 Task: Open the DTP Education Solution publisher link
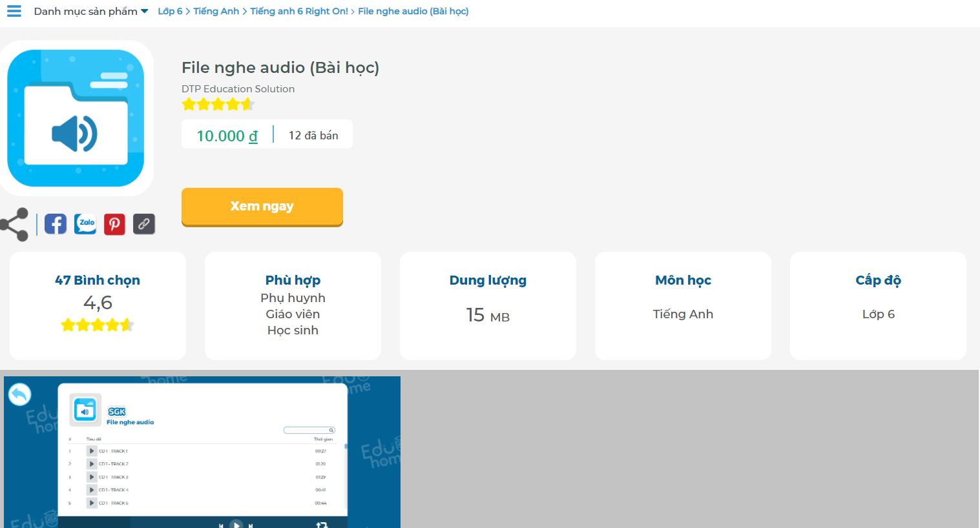238,89
